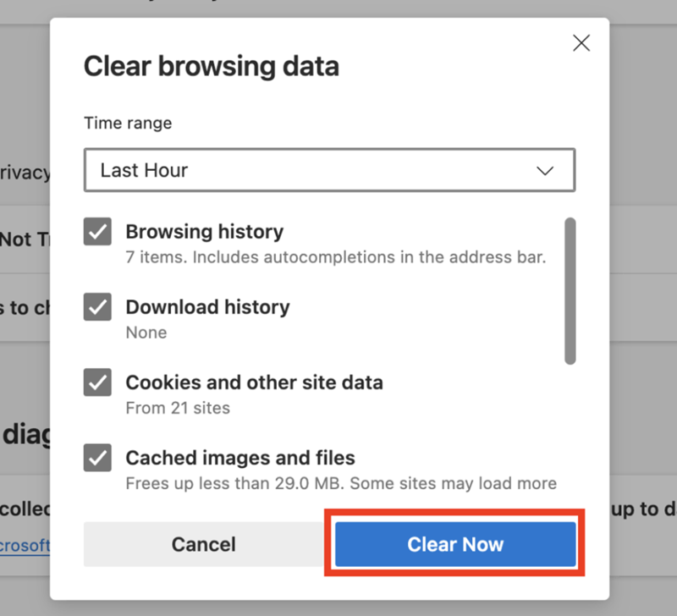Image resolution: width=677 pixels, height=616 pixels.
Task: Click the Clear browsing data heading
Action: point(211,66)
